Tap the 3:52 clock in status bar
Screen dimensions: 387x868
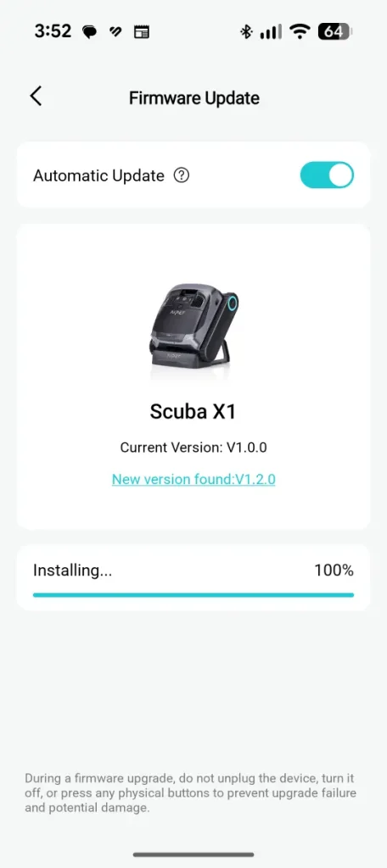pos(53,31)
